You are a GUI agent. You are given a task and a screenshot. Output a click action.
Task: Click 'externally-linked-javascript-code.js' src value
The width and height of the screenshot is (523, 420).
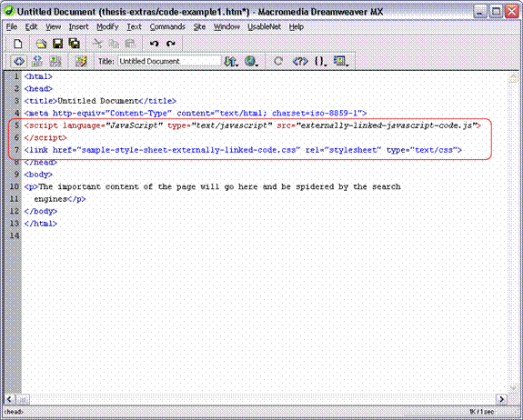pyautogui.click(x=387, y=125)
